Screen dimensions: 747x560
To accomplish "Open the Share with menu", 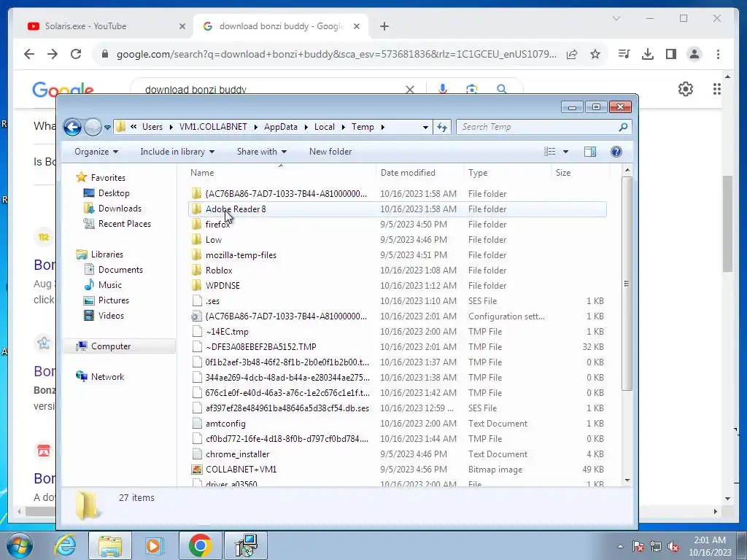I will pos(262,152).
